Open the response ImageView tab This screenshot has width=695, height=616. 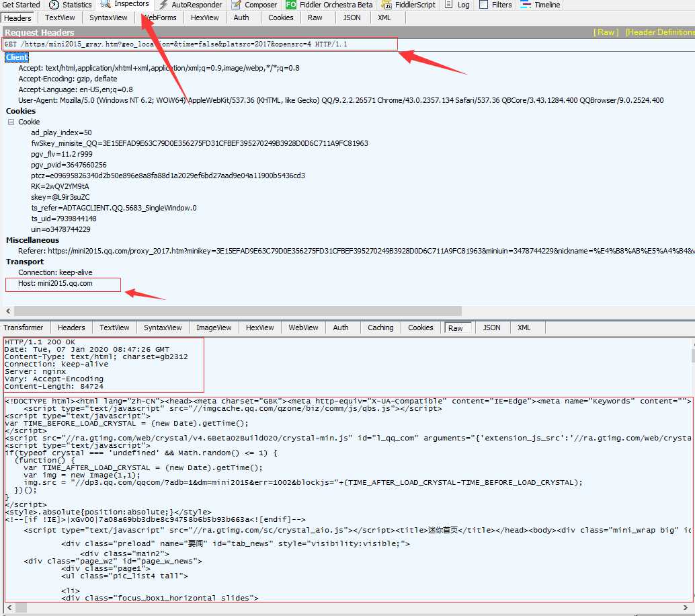[214, 328]
